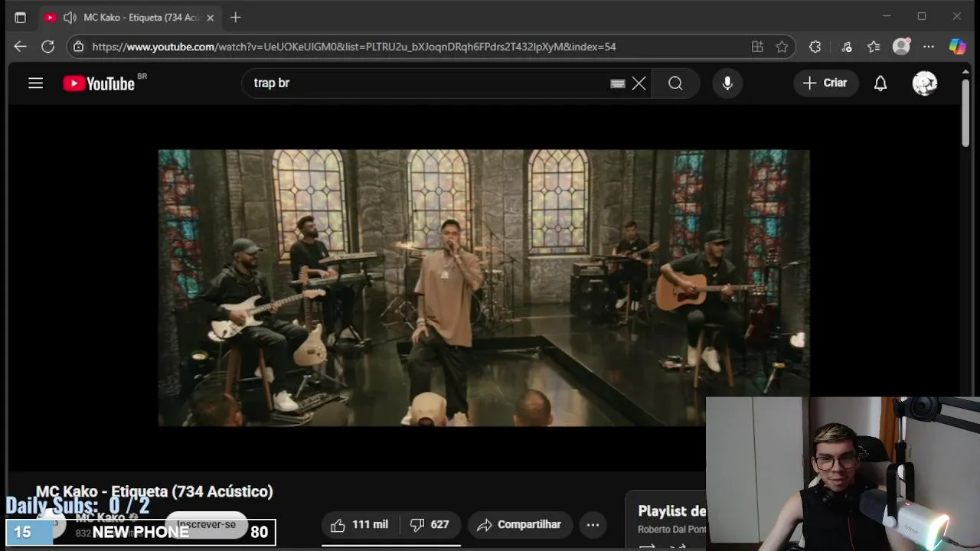Open more actions three-dot menu under video
Screen dimensions: 980x551
pyautogui.click(x=593, y=525)
